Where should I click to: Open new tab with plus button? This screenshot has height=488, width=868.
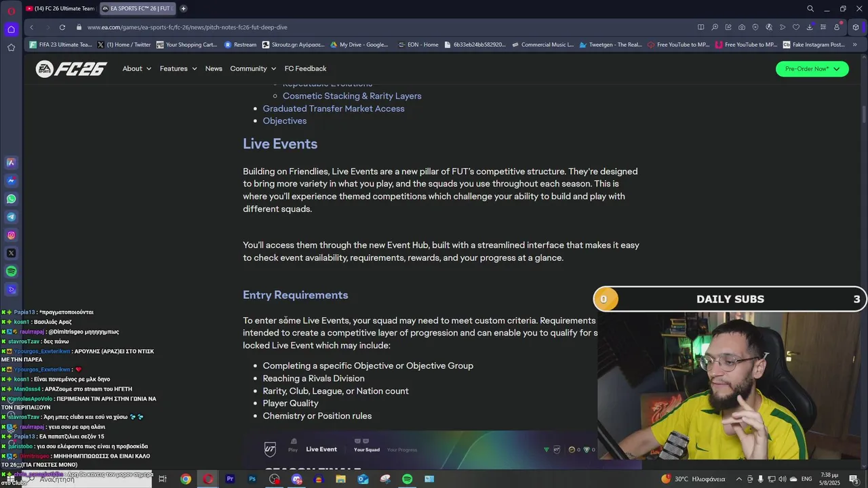pos(183,9)
